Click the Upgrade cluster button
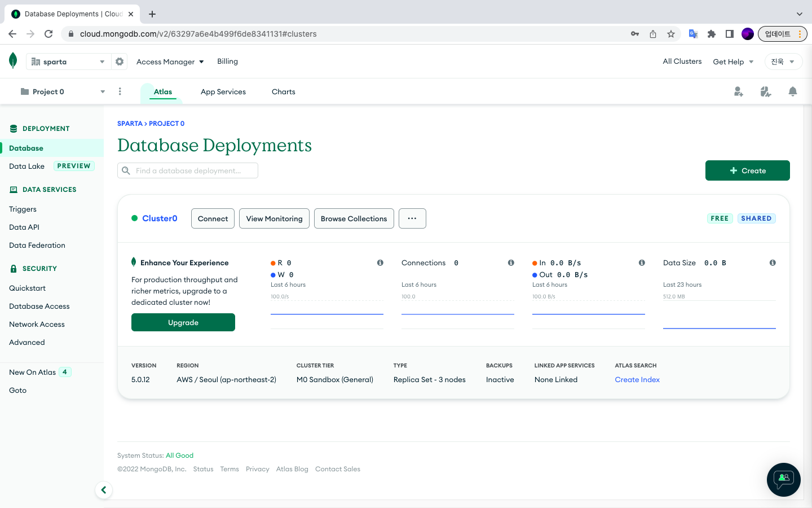Image resolution: width=812 pixels, height=508 pixels. pos(183,322)
